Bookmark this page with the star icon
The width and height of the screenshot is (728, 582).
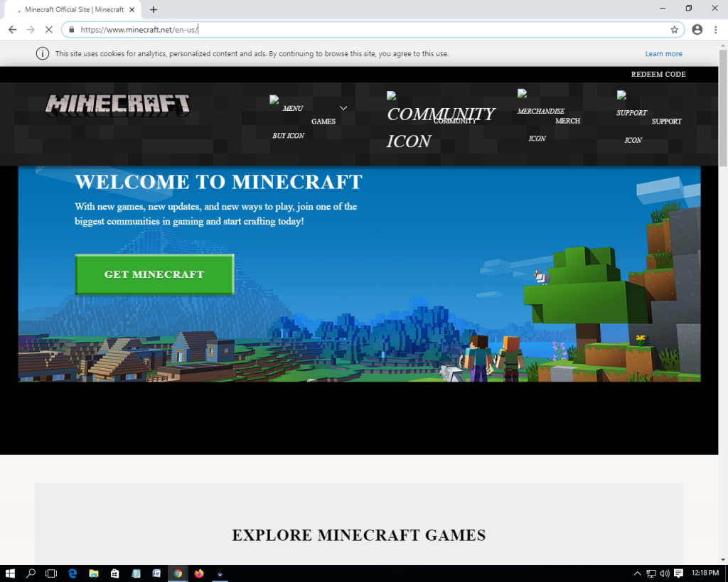tap(674, 30)
